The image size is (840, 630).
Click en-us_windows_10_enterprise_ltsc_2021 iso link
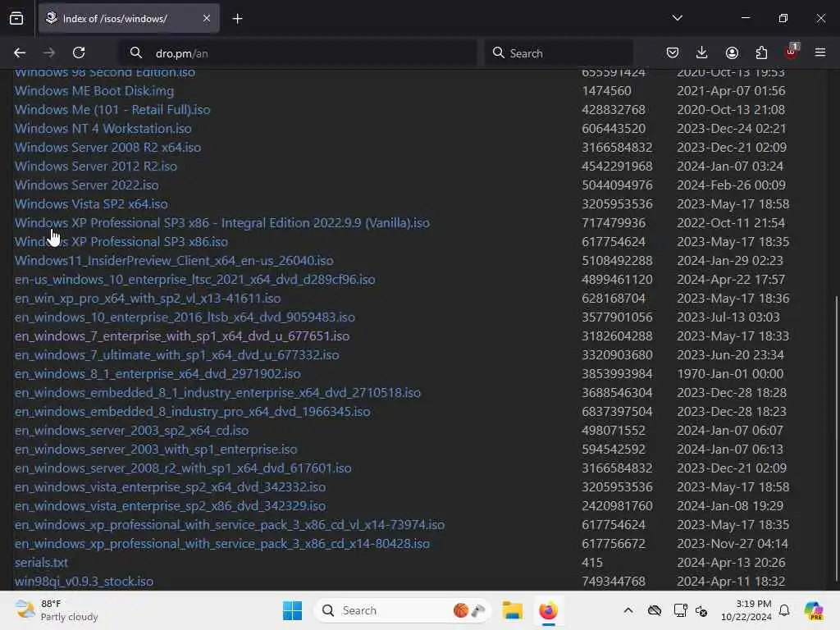point(195,280)
